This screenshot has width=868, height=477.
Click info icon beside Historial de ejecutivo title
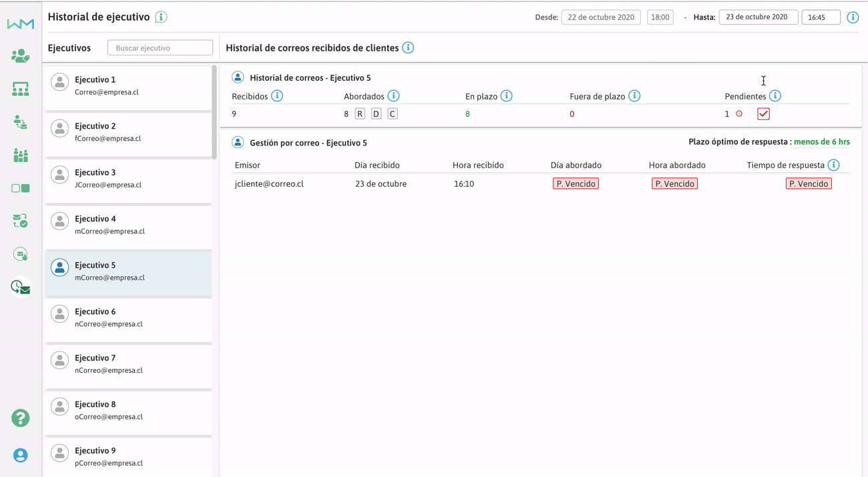click(161, 17)
